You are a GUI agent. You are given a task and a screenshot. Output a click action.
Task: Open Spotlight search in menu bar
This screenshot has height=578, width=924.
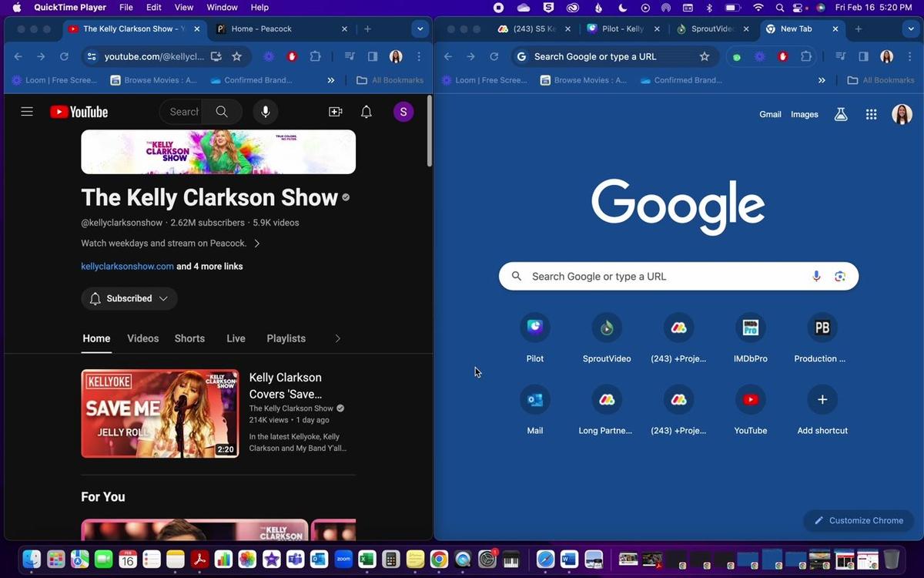click(x=780, y=8)
